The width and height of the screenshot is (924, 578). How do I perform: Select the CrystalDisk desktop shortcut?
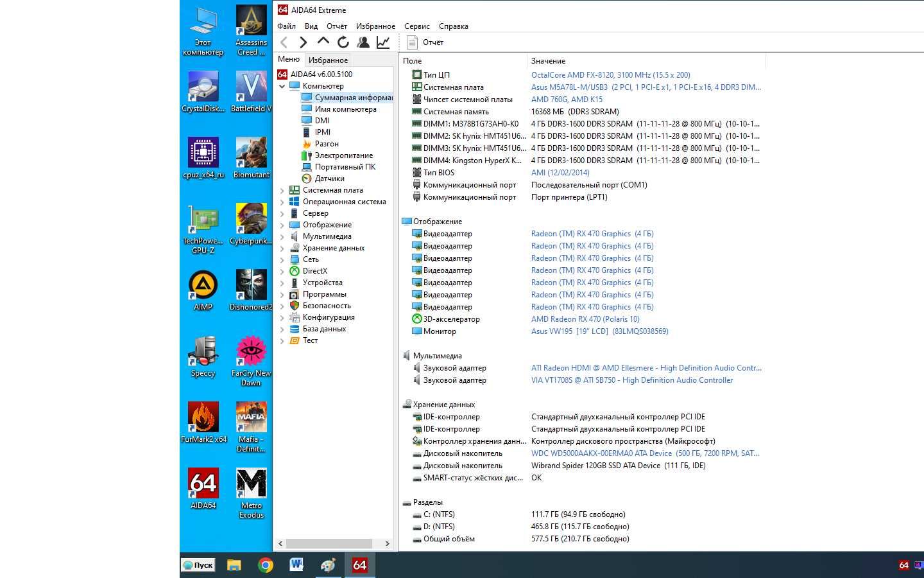click(203, 91)
